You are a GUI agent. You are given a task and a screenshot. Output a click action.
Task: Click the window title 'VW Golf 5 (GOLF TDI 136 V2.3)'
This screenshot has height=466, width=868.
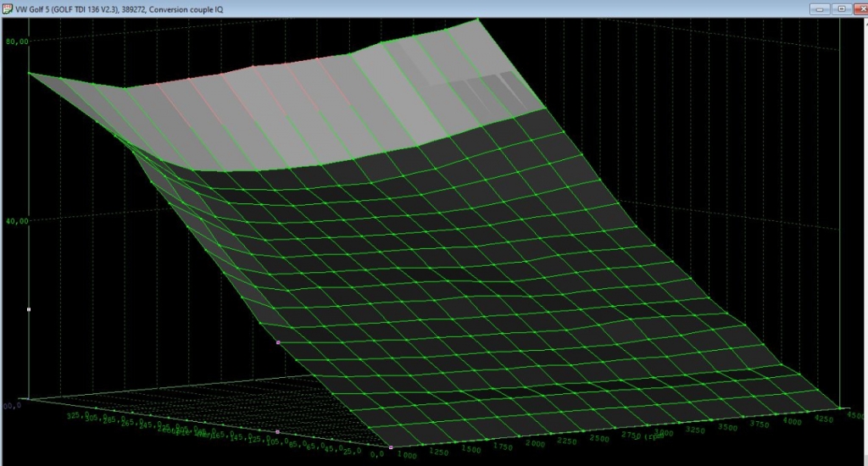tap(66, 9)
